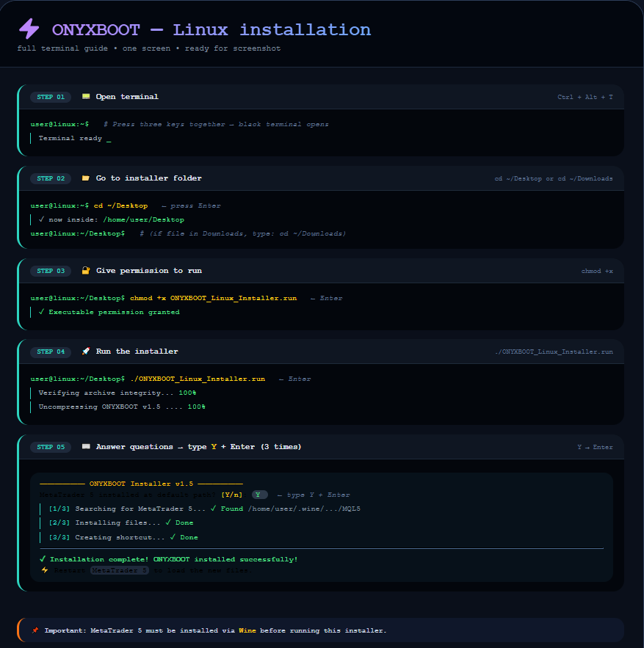This screenshot has height=648, width=644.
Task: Click the './ONYXBOOT_Linux_Installer.run' hint in Step 04 header
Action: (554, 352)
